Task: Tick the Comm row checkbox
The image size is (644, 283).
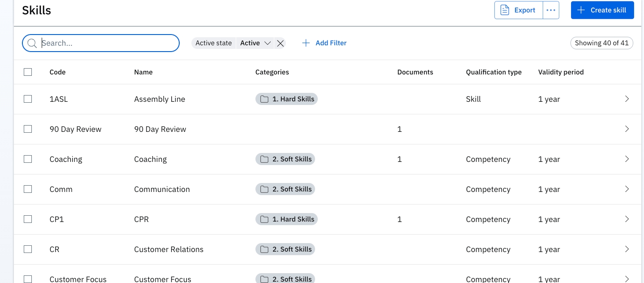Action: [x=28, y=189]
